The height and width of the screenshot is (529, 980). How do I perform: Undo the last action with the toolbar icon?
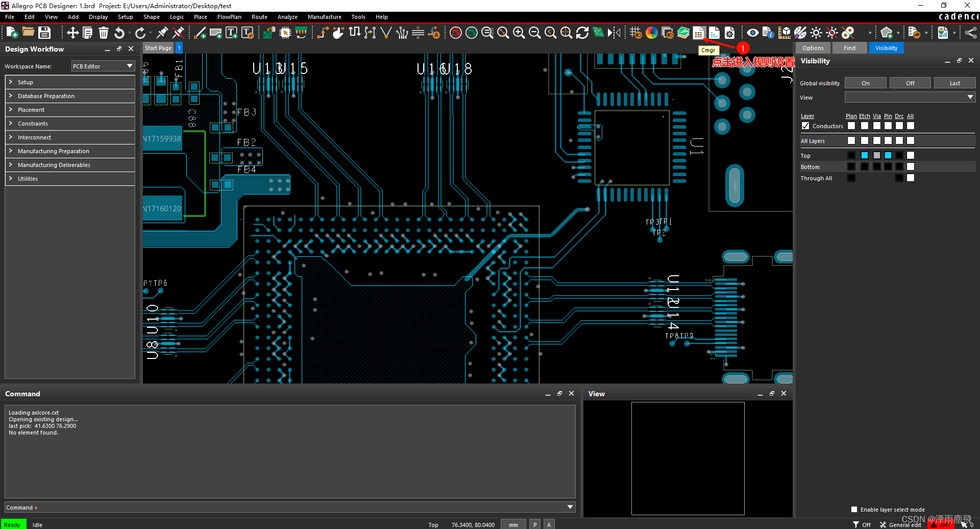coord(119,33)
